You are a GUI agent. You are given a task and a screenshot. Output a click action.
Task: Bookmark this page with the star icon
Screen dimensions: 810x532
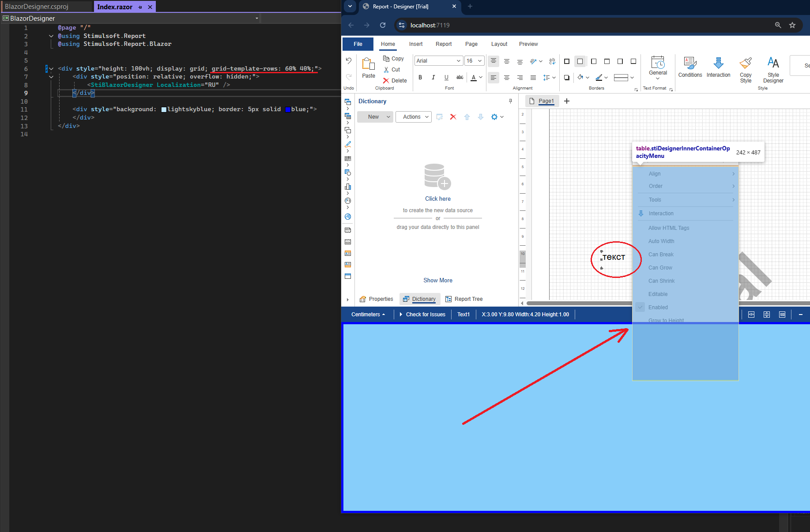pyautogui.click(x=792, y=25)
